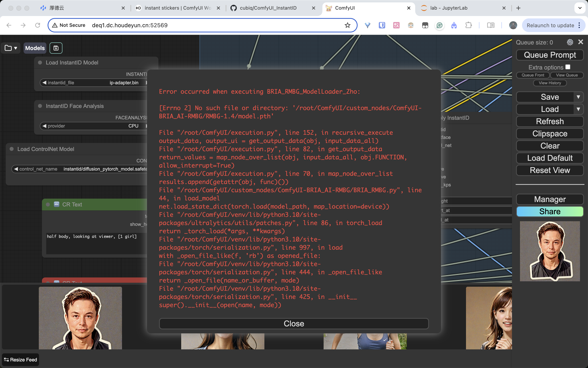
Task: Click the save icon next to Models
Action: coord(56,48)
